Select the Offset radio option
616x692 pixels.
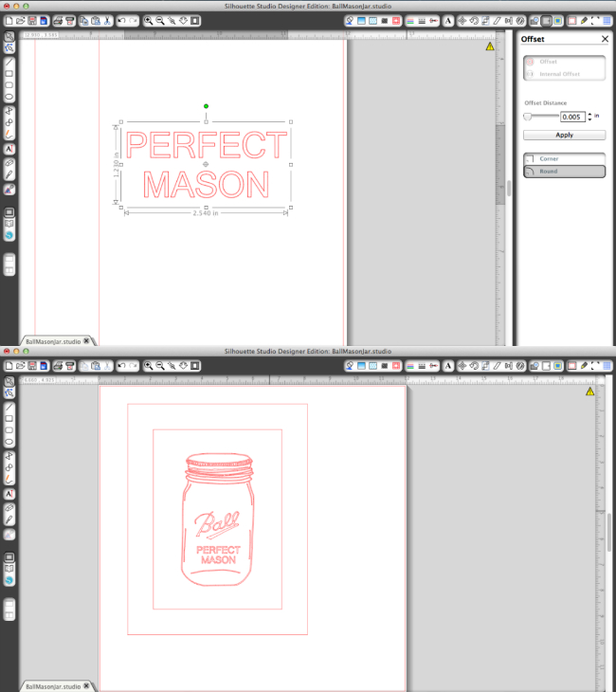pyautogui.click(x=565, y=62)
